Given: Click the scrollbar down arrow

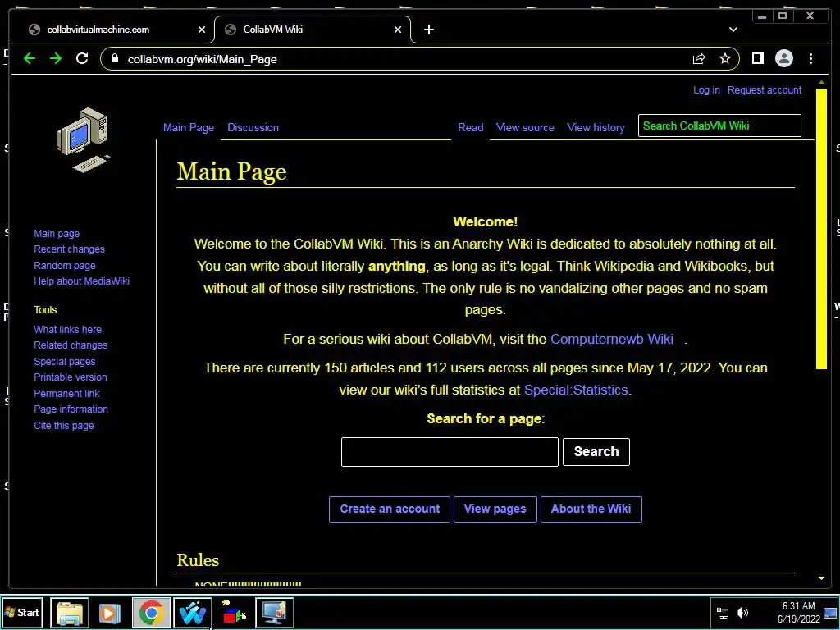Looking at the screenshot, I should click(x=821, y=578).
